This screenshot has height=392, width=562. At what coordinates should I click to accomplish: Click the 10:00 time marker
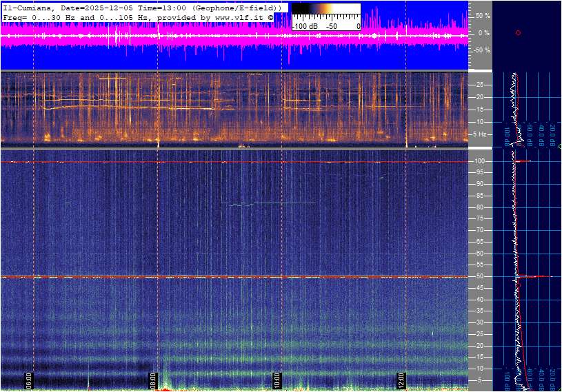click(x=277, y=380)
